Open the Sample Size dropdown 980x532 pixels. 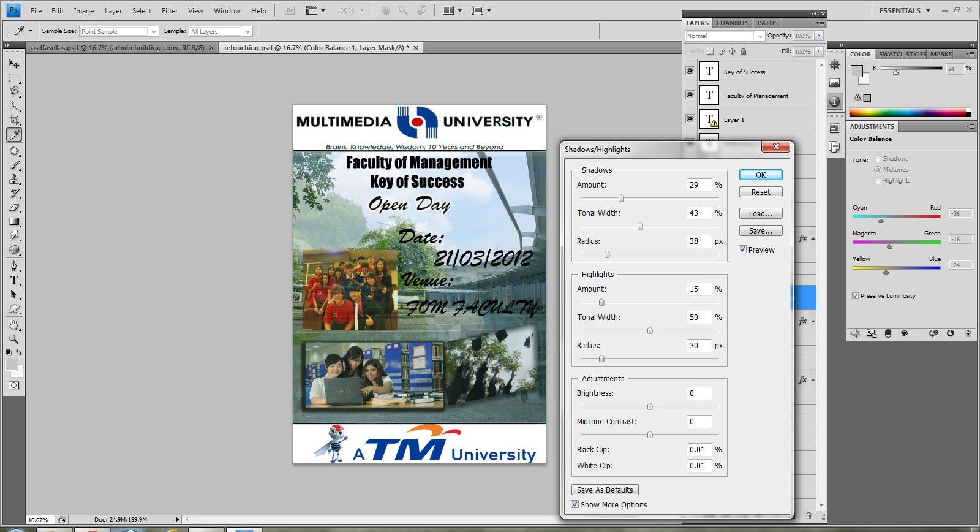pyautogui.click(x=119, y=31)
